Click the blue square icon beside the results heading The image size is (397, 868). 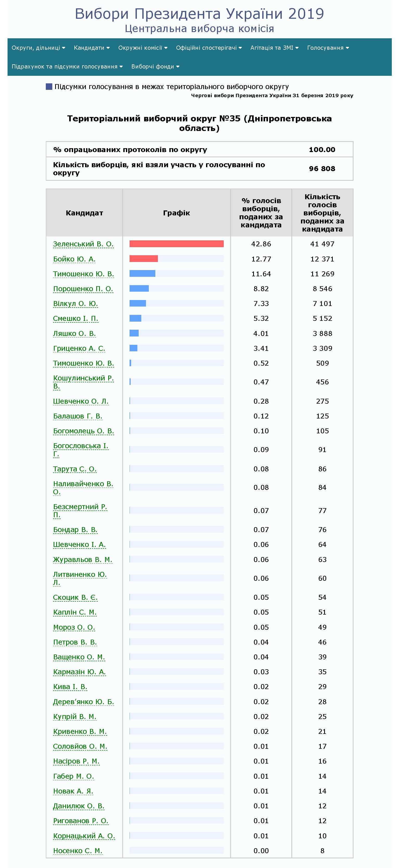tap(49, 87)
